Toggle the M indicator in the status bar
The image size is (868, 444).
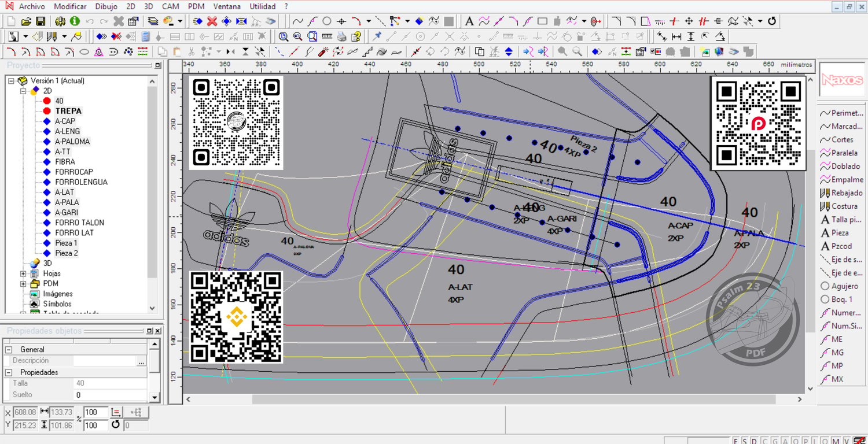pyautogui.click(x=836, y=441)
